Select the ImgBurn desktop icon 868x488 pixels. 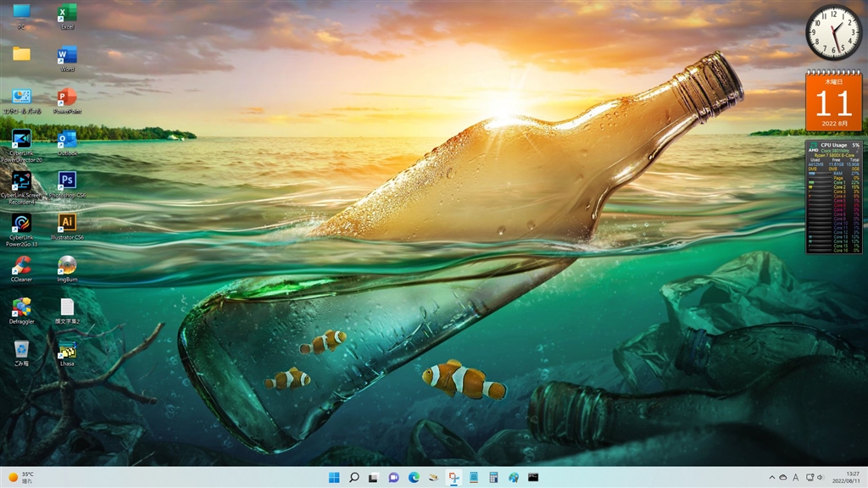(x=67, y=265)
